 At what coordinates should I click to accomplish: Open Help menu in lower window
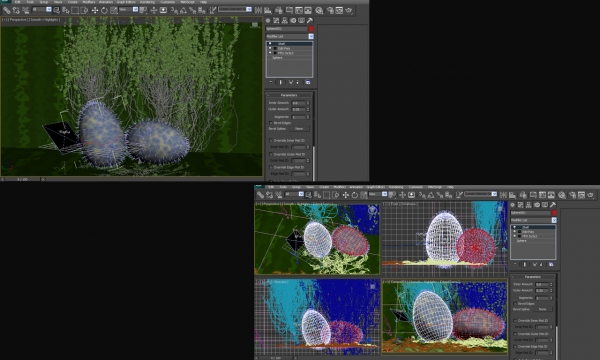click(x=450, y=187)
